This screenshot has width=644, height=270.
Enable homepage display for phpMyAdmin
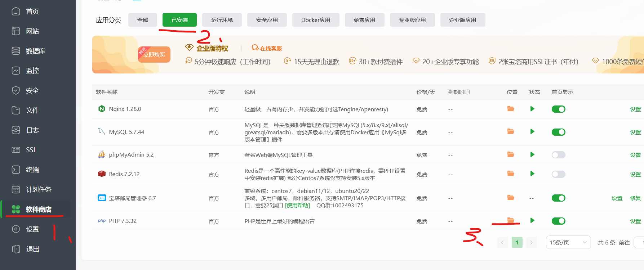pyautogui.click(x=558, y=155)
